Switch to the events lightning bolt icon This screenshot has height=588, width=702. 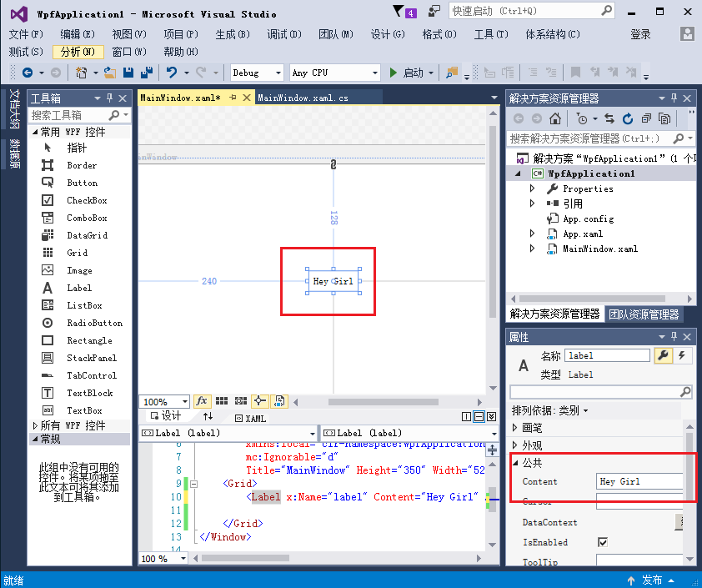[682, 355]
